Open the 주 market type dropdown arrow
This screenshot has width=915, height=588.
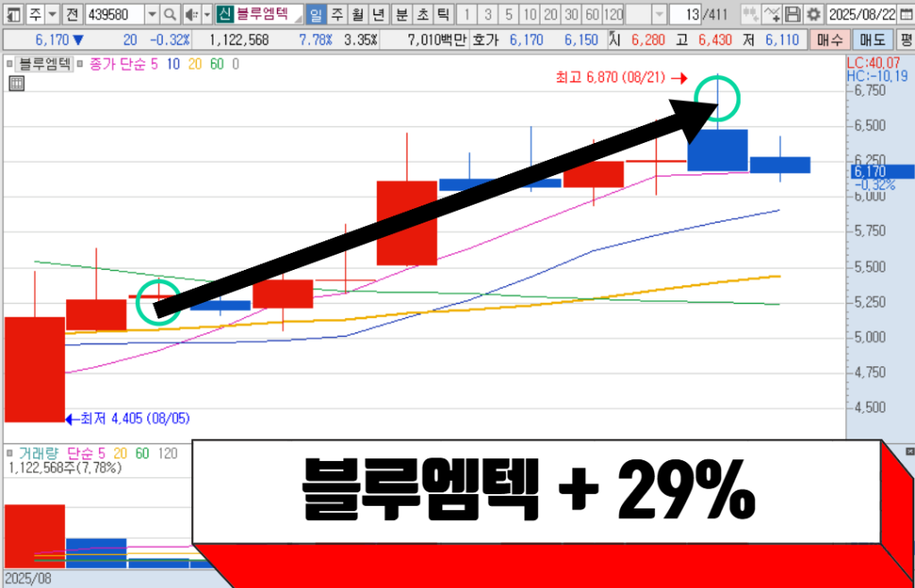point(52,13)
